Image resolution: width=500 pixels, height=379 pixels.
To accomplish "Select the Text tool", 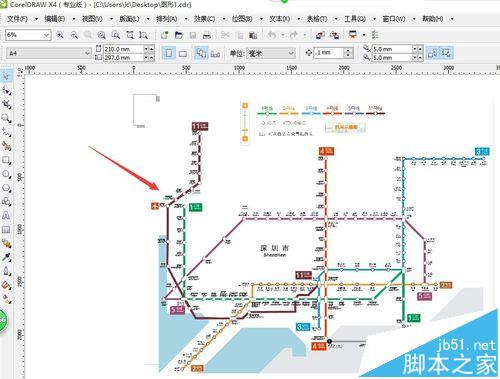I will pyautogui.click(x=6, y=216).
